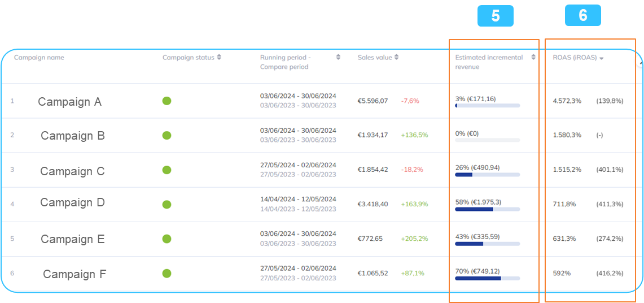This screenshot has height=303, width=644.
Task: Click the -18,2% change value
Action: [411, 170]
